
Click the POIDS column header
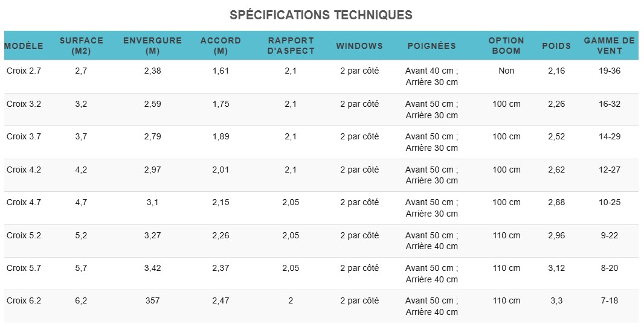click(x=556, y=46)
